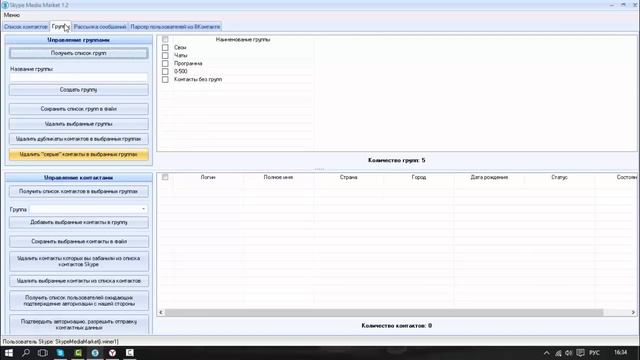Click 'Удалить дубликаты контактов в выбранных группах'
Viewport: 640px width, 360px height.
(x=79, y=139)
